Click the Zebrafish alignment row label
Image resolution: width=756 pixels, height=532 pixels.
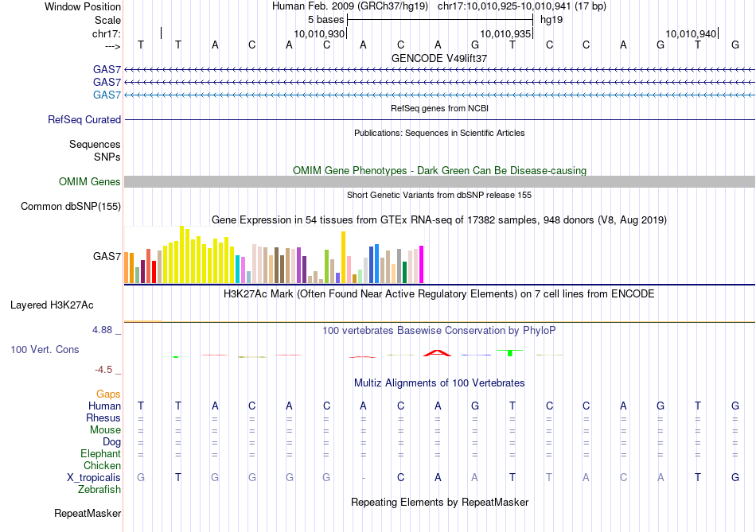click(x=99, y=489)
